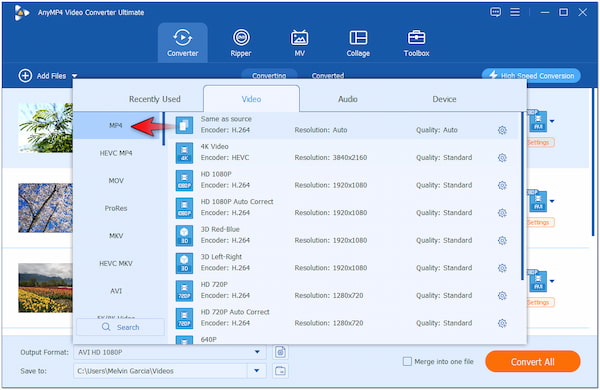Select the HEVC MP4 format category
Viewport: 600px width, 390px height.
116,153
